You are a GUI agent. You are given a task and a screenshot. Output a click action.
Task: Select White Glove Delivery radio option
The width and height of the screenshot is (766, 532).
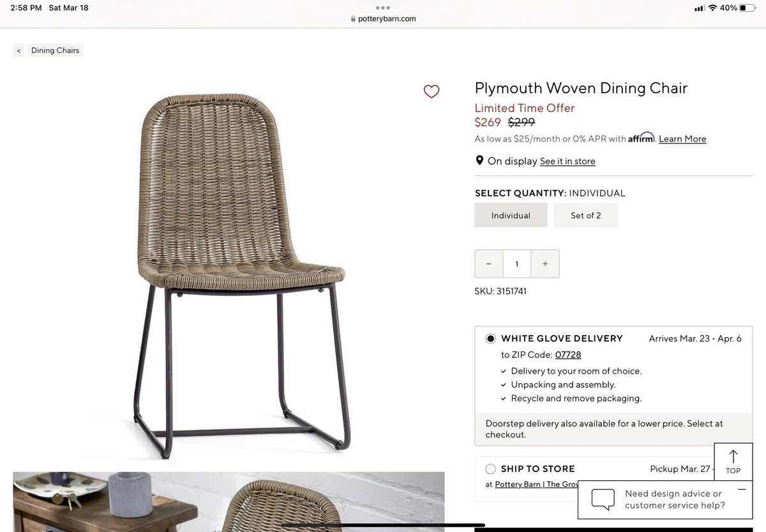coord(491,339)
